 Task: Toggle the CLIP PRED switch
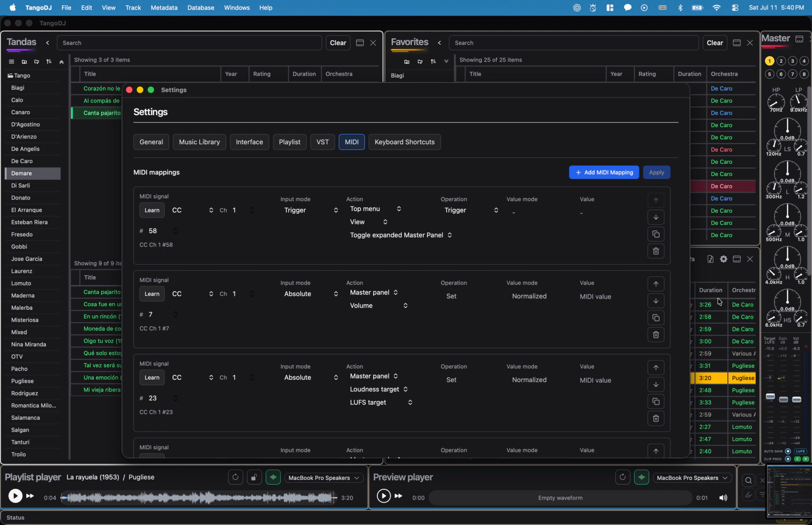(788, 459)
